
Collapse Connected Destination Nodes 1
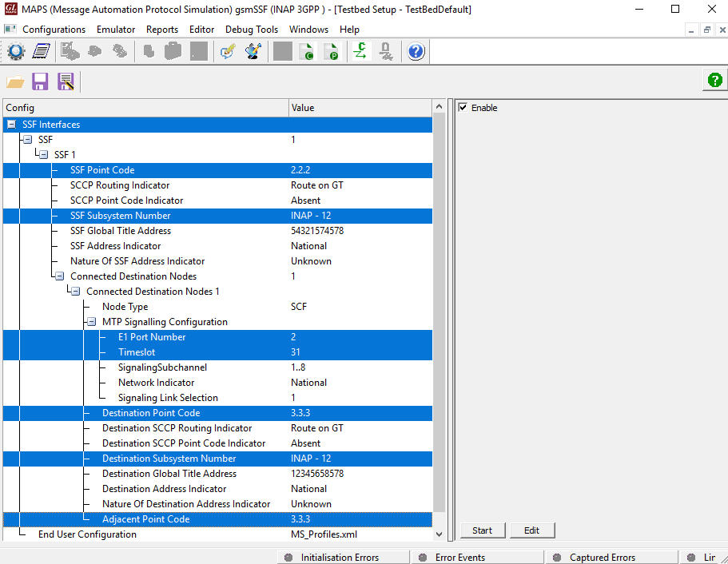click(x=74, y=291)
